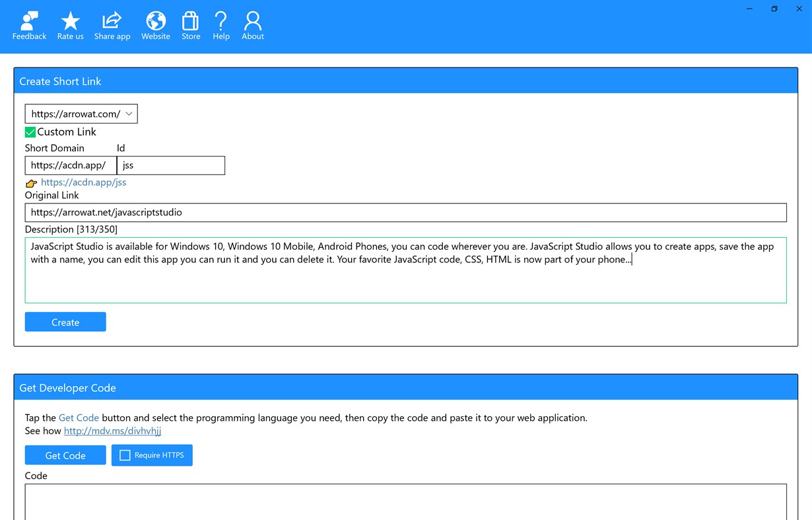The width and height of the screenshot is (812, 520).
Task: Open the http://mdv.ms/divhvhjj link
Action: pos(112,431)
